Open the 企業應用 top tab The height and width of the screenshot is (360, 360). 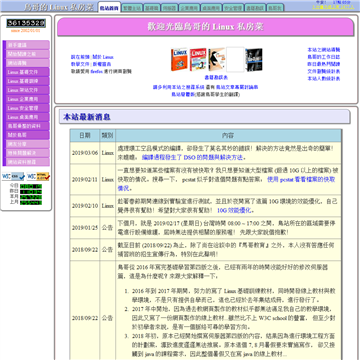coord(190,8)
